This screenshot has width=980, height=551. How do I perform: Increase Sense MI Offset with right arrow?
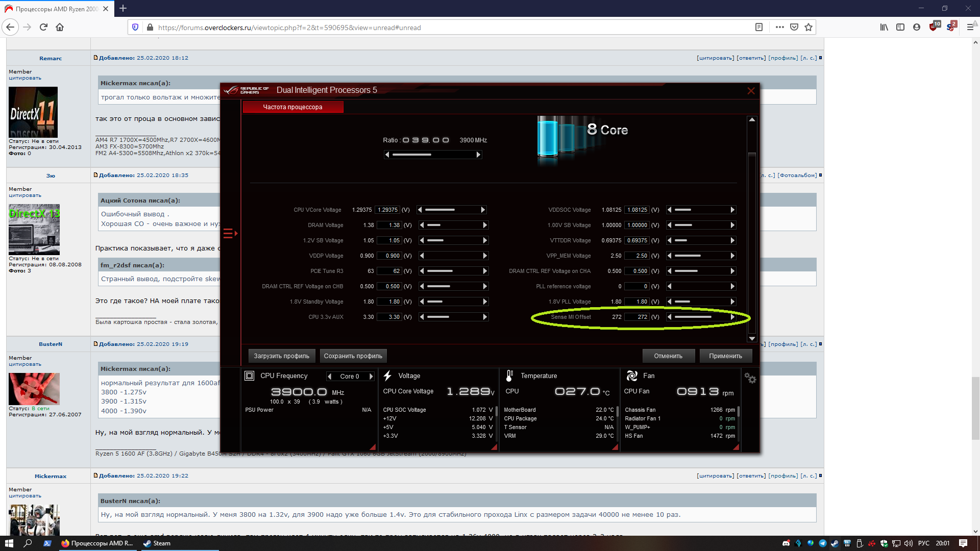coord(732,317)
